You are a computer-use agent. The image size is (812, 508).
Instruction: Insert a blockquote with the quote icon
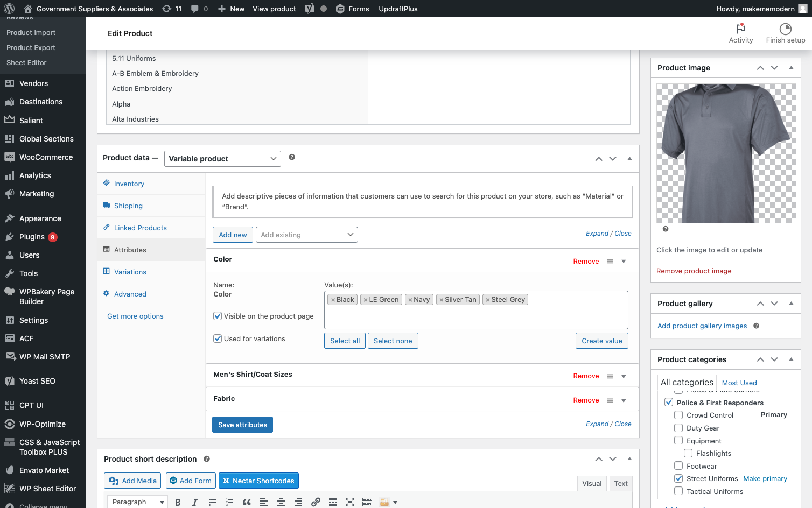pyautogui.click(x=247, y=502)
